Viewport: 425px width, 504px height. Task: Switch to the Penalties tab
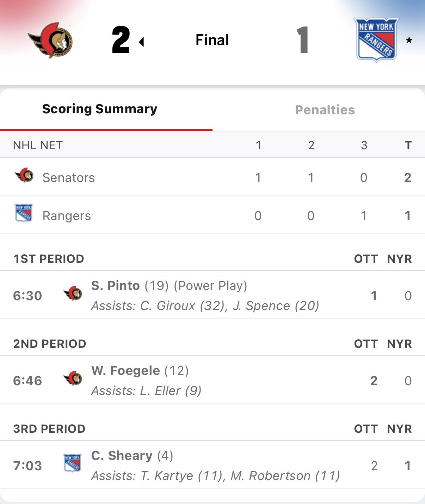(x=325, y=110)
